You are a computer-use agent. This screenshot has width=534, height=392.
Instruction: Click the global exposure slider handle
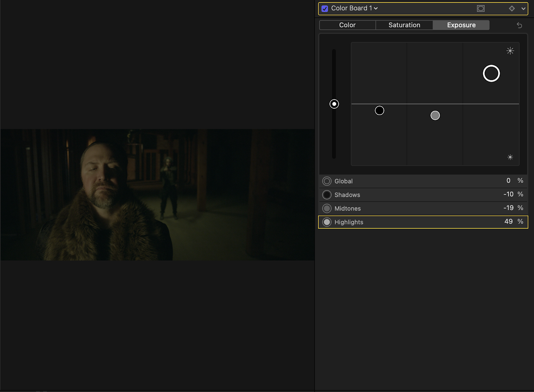pos(334,104)
